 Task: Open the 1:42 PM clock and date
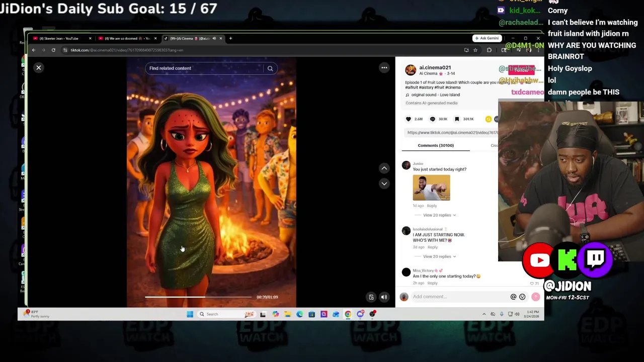[532, 314]
